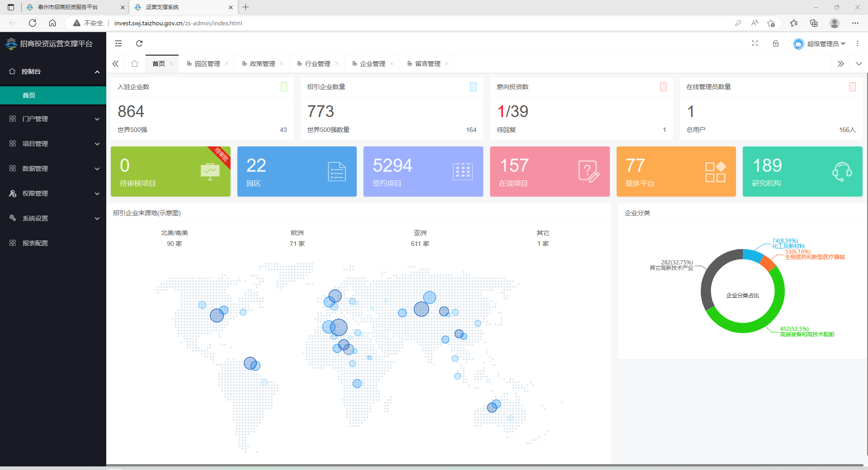Viewport: 868px width, 470px height.
Task: Switch to the 泰州市招商投资服务平台 browser tab
Action: (x=75, y=7)
